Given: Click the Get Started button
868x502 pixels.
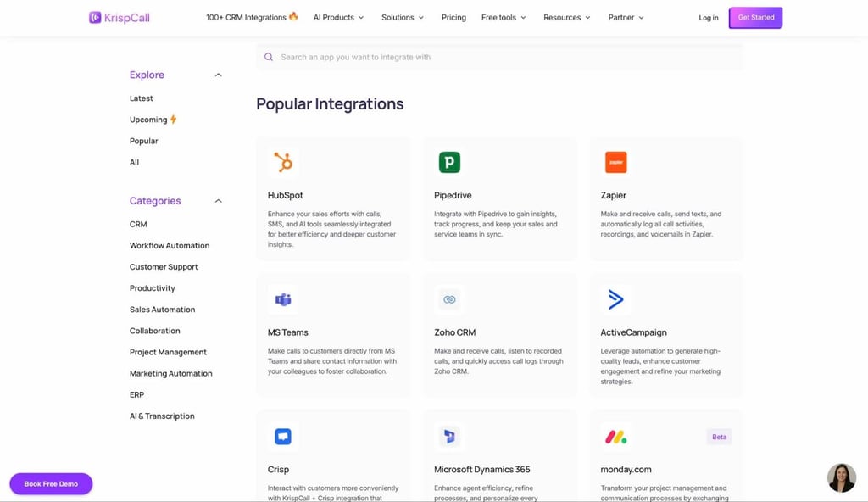Looking at the screenshot, I should point(755,18).
